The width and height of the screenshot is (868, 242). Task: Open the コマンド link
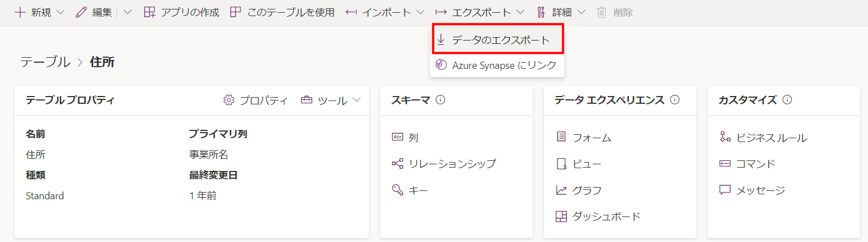[x=755, y=164]
